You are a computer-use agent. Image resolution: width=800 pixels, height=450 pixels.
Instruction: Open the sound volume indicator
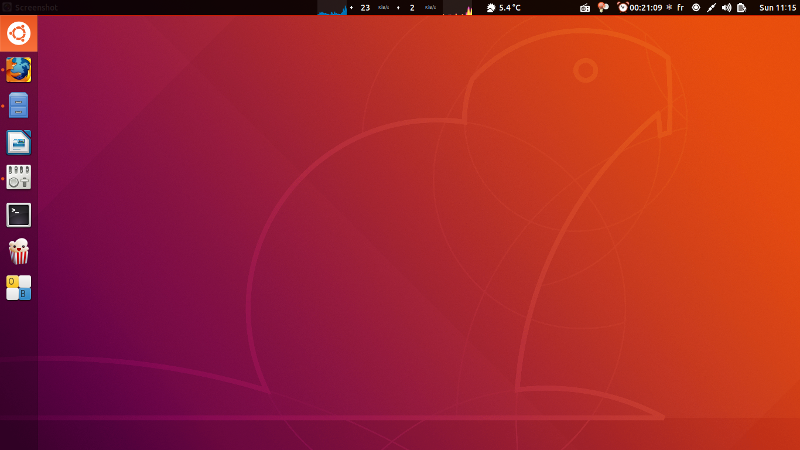tap(727, 8)
